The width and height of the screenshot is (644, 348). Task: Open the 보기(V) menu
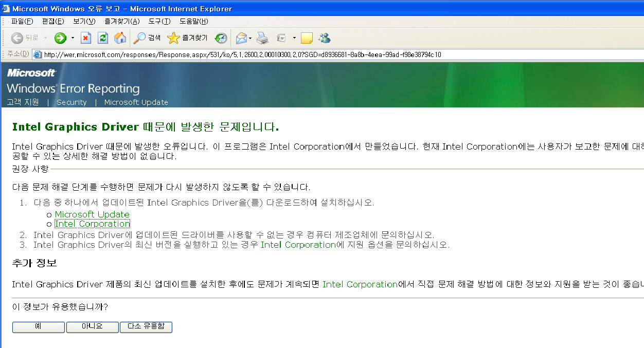coord(84,21)
